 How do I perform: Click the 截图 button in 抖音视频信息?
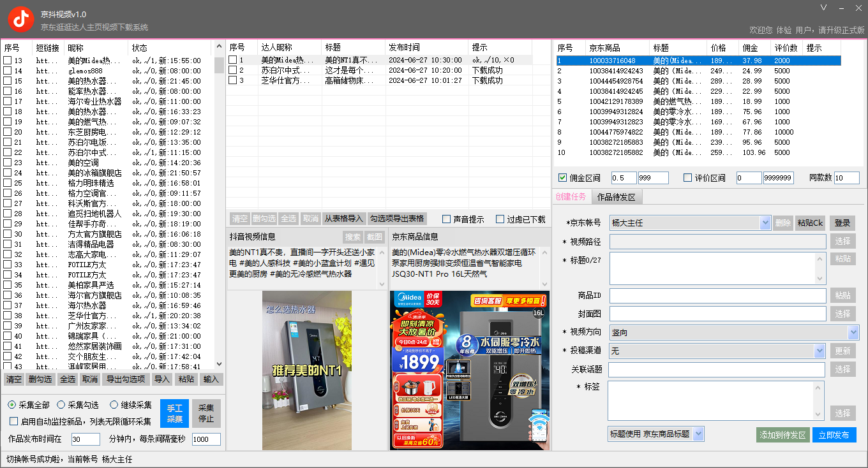coord(375,237)
